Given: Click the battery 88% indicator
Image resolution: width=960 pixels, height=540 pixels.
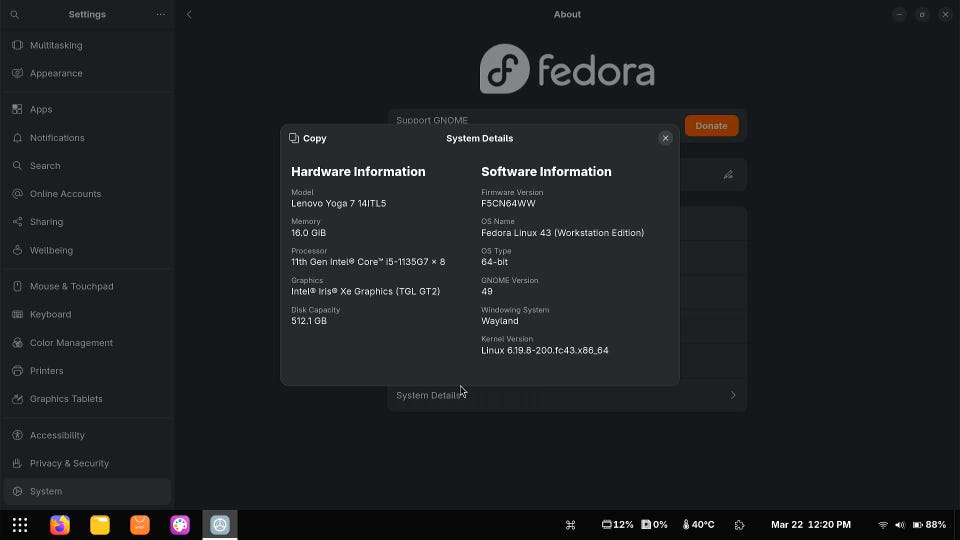Looking at the screenshot, I should (x=929, y=525).
